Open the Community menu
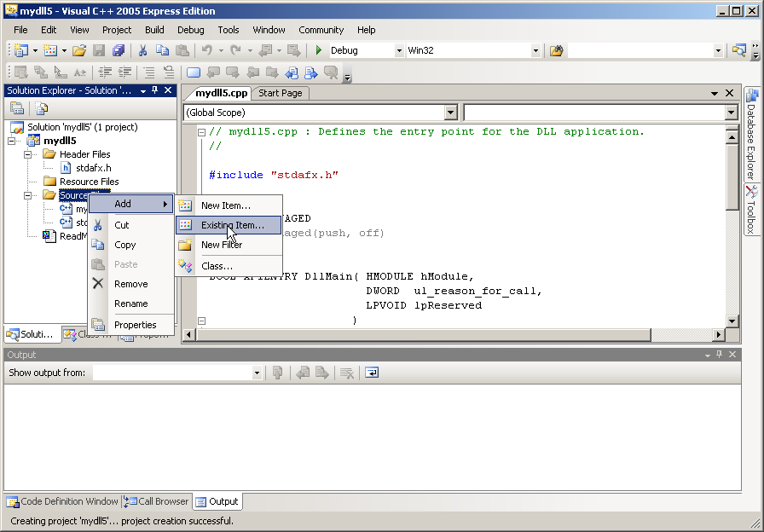The image size is (764, 532). [x=321, y=30]
